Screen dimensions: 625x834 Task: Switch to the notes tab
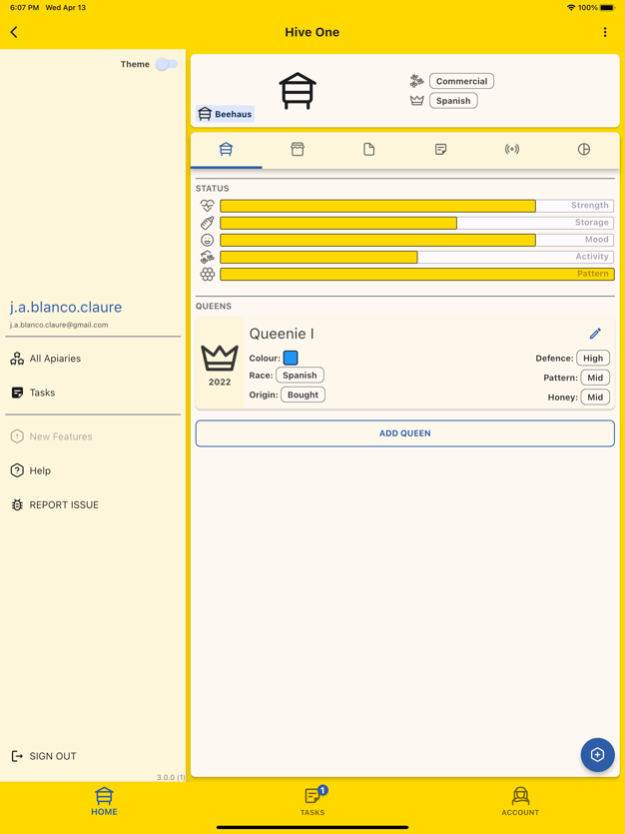[x=440, y=149]
